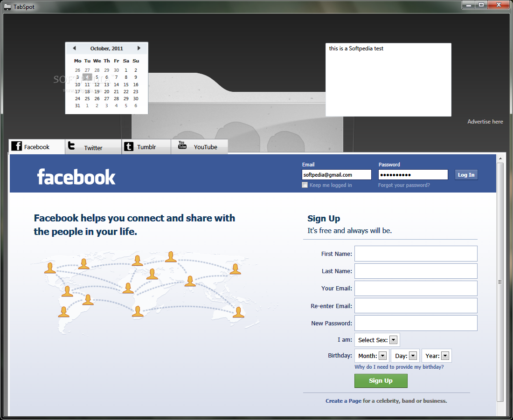
Task: Select October 28 in calendar
Action: pyautogui.click(x=117, y=98)
